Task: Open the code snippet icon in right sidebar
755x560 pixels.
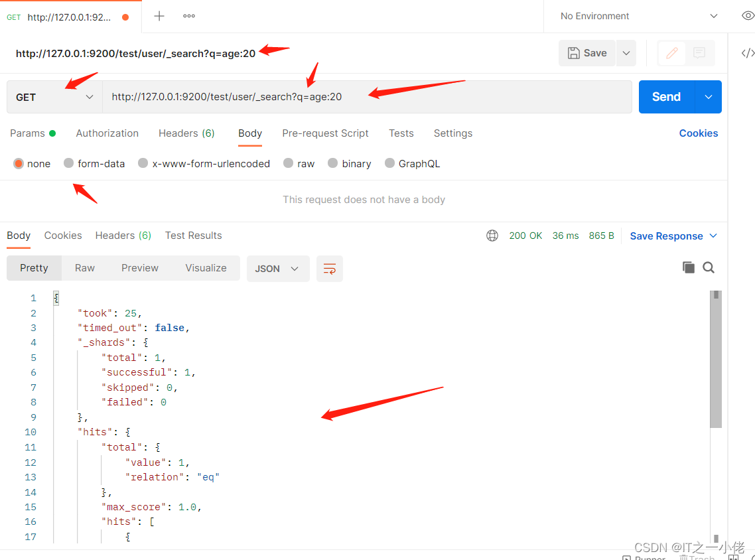Action: tap(748, 53)
